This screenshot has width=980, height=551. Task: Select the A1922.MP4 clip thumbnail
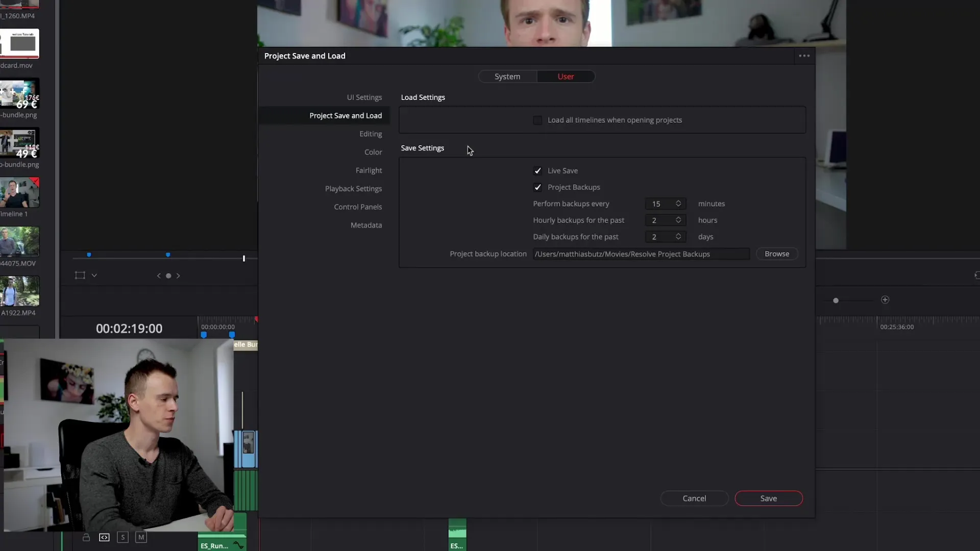(19, 291)
